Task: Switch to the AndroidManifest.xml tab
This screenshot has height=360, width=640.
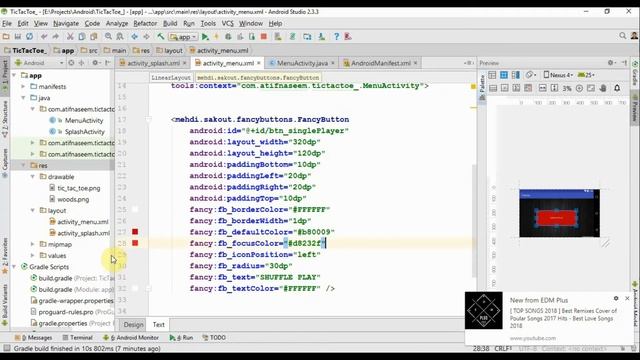Action: click(x=380, y=63)
